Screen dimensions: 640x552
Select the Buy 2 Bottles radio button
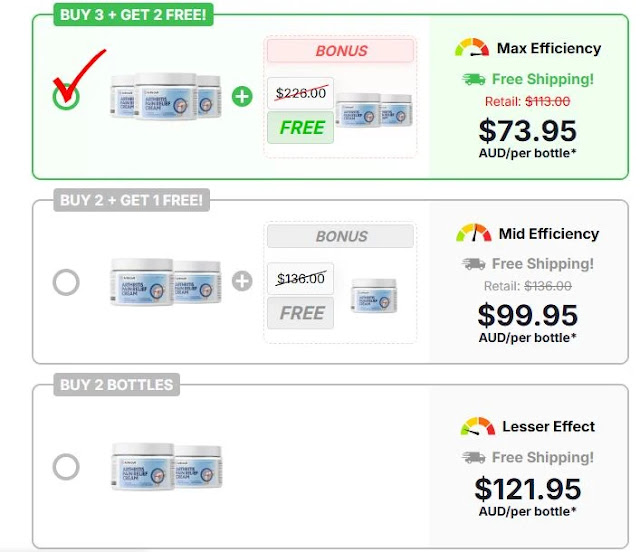tap(66, 466)
